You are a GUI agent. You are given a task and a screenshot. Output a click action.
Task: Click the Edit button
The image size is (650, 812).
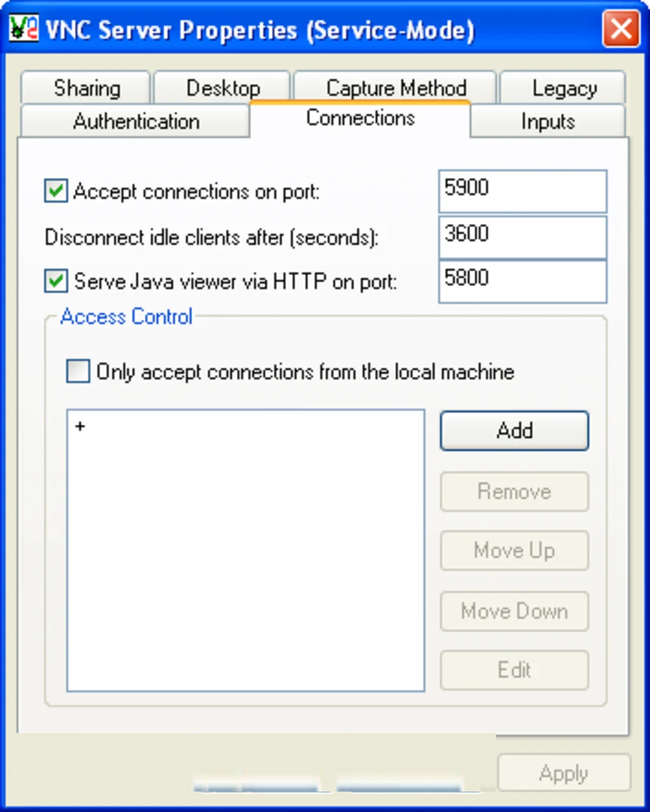514,670
